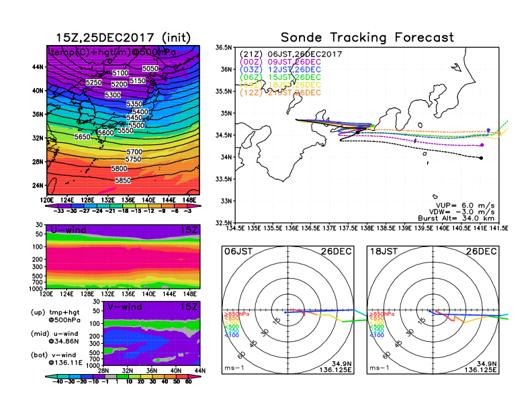This screenshot has width=532, height=411.
Task: Click the red "≥850hPa" key in the 06JST hodograph
Action: coord(237,314)
